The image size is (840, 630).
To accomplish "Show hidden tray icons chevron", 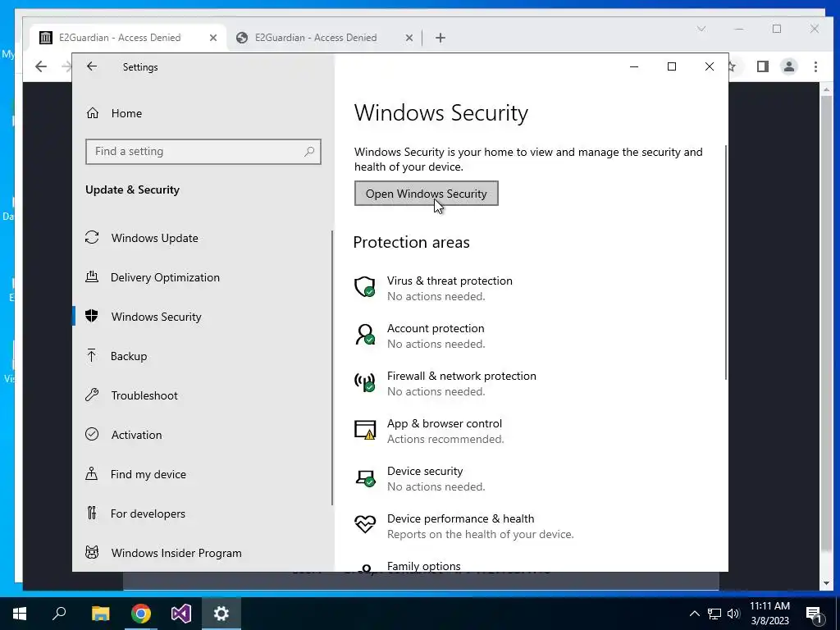I will pos(694,614).
